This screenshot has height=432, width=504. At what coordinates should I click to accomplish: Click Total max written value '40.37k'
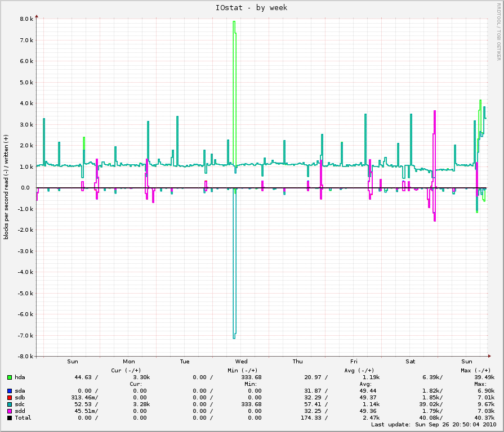point(485,418)
